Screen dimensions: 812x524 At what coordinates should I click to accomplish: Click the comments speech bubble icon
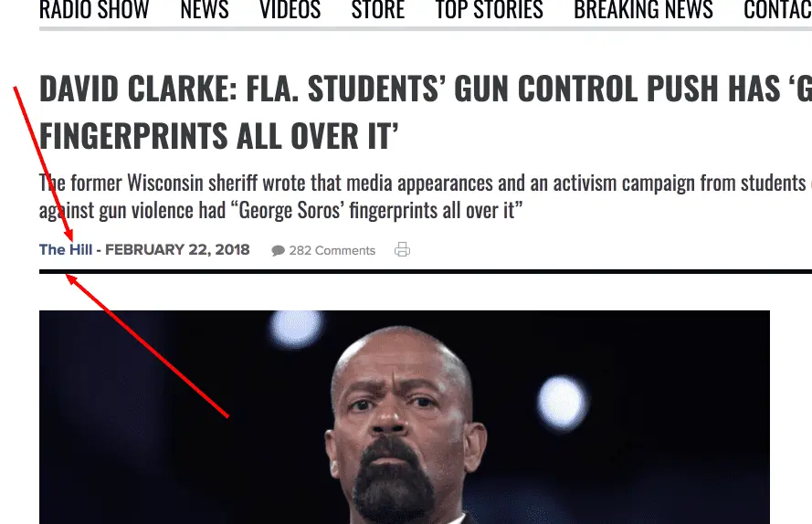[278, 251]
